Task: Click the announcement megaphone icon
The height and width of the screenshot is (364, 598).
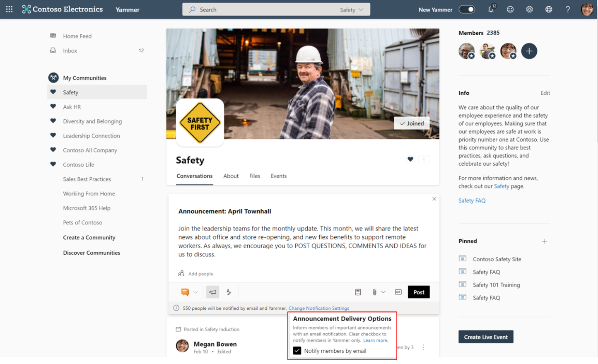Action: (x=213, y=292)
